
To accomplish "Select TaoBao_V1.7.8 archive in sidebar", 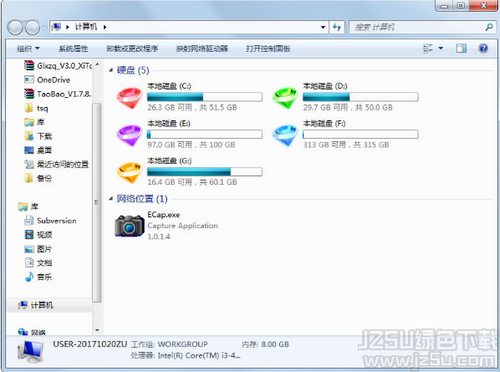I will (x=57, y=94).
